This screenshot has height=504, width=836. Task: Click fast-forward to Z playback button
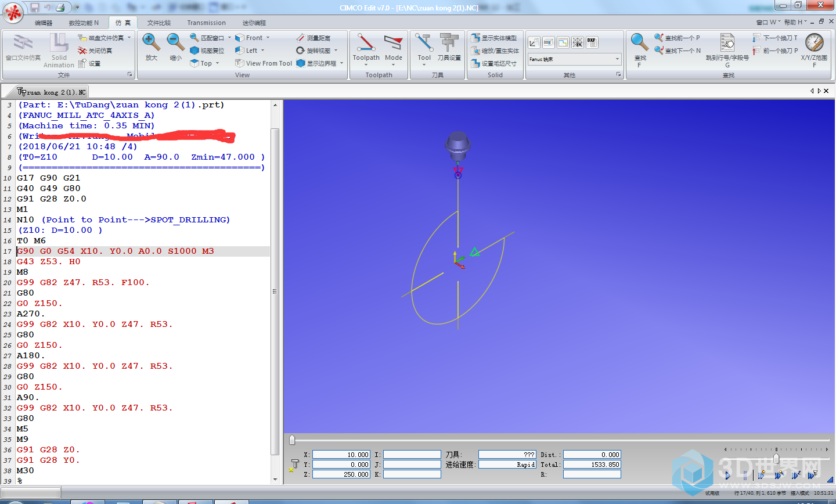tap(796, 475)
